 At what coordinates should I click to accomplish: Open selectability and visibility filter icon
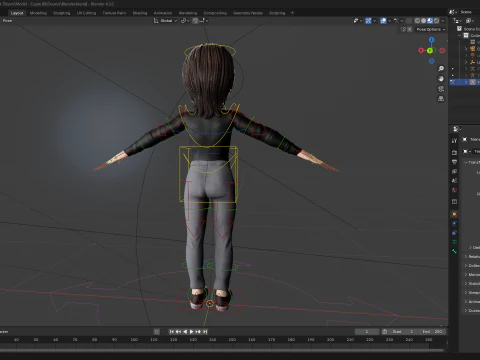pyautogui.click(x=357, y=21)
